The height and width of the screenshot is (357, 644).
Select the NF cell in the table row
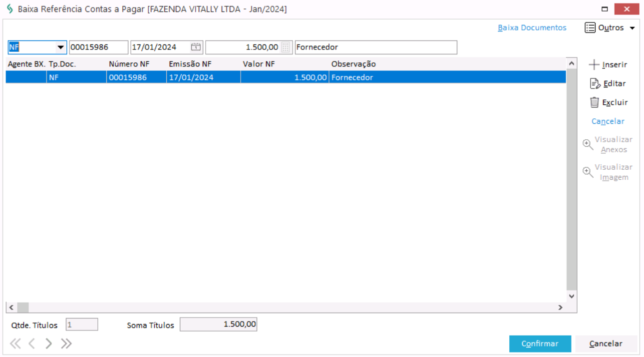coord(76,77)
